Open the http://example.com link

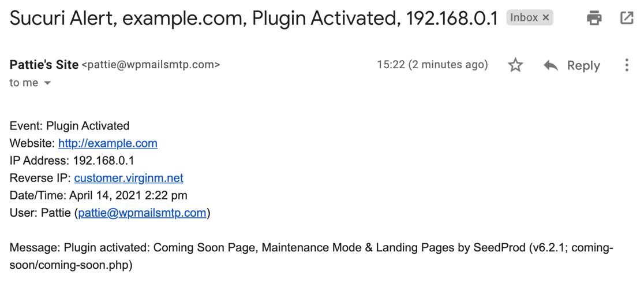tap(107, 143)
